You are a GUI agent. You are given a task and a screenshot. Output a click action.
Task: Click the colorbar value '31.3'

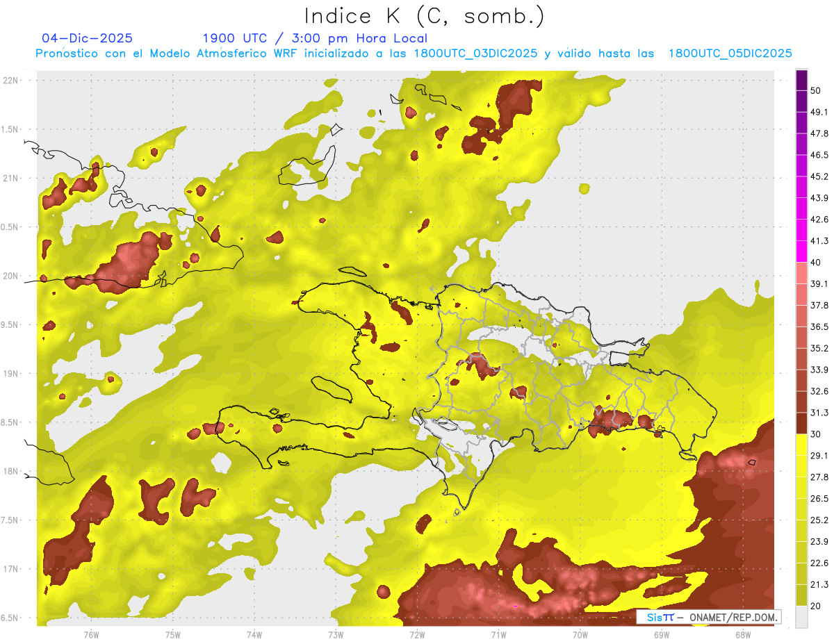point(819,413)
